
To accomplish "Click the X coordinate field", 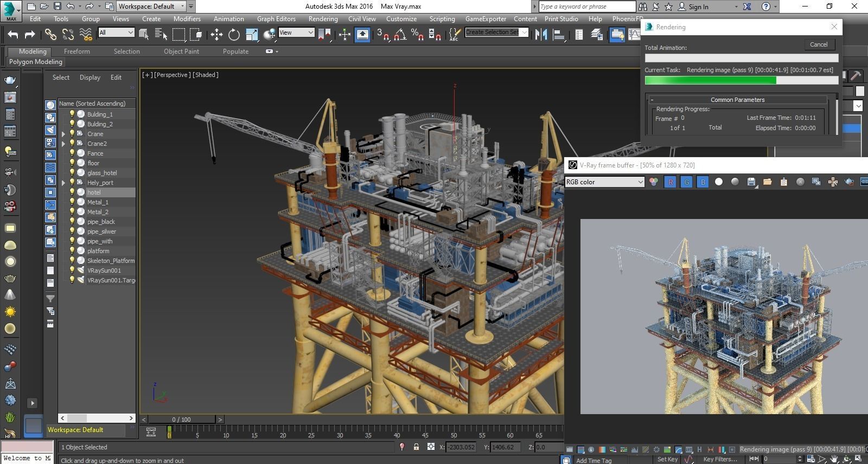I will [x=461, y=447].
